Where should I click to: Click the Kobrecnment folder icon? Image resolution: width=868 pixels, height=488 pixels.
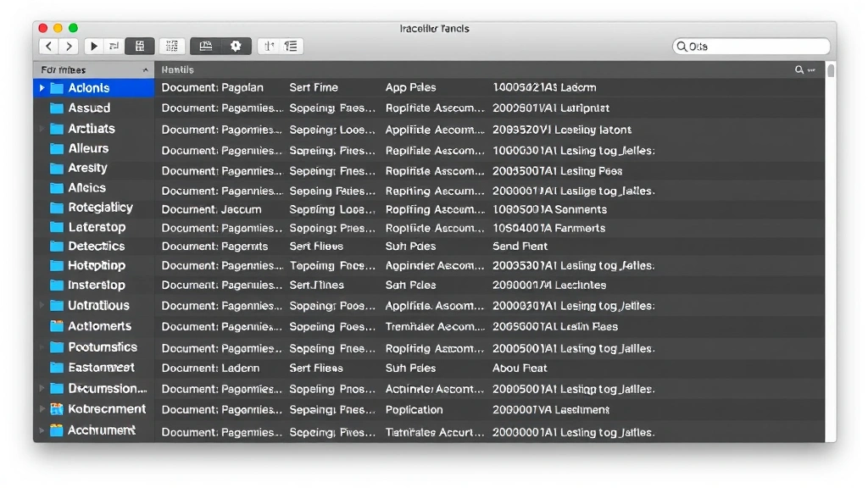(x=57, y=409)
